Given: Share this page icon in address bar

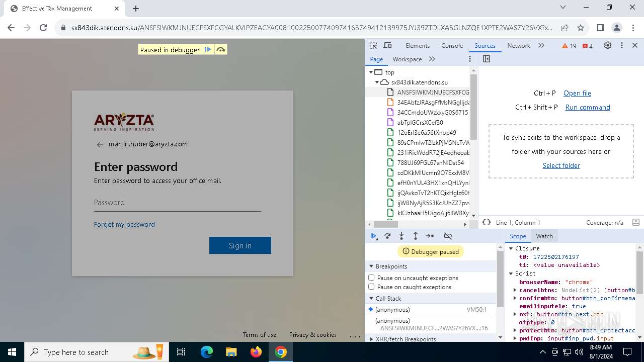Looking at the screenshot, I should [x=565, y=28].
